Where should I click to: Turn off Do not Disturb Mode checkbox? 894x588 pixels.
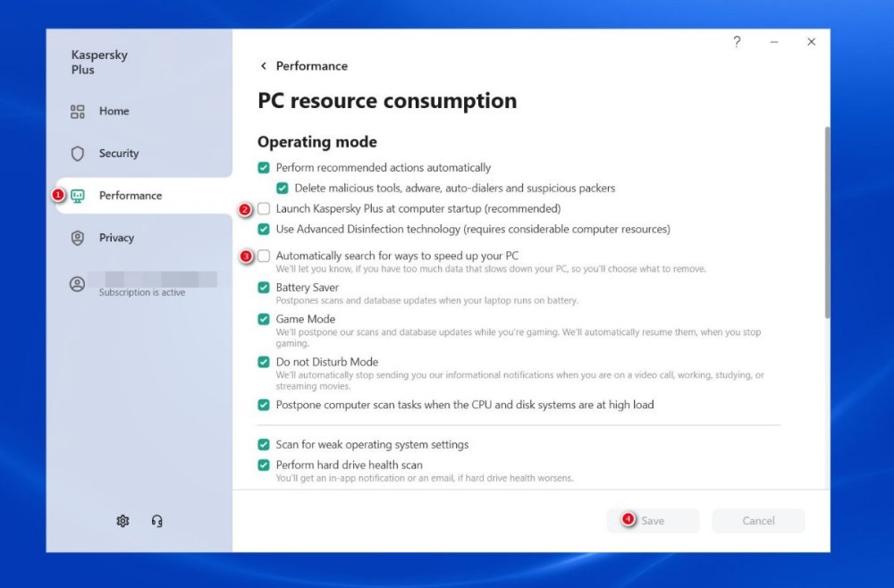click(264, 362)
